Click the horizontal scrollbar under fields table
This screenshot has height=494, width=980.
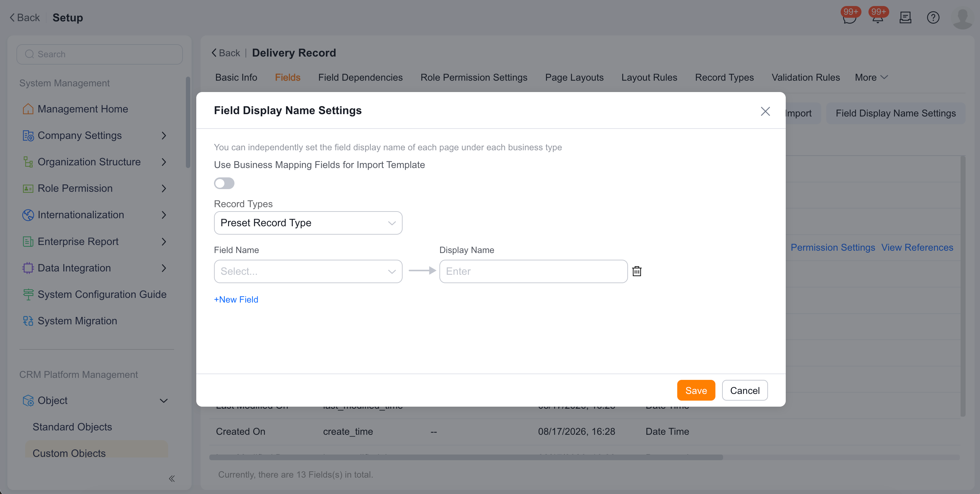pos(466,457)
